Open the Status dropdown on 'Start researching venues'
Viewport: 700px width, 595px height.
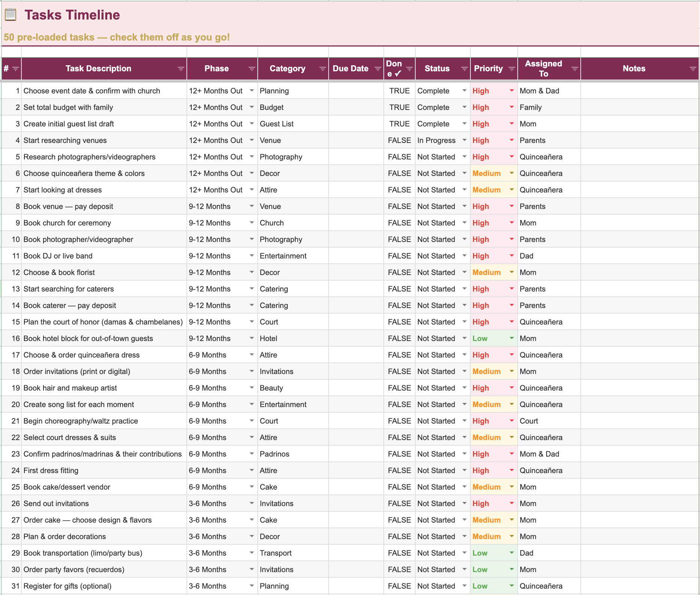pyautogui.click(x=464, y=140)
